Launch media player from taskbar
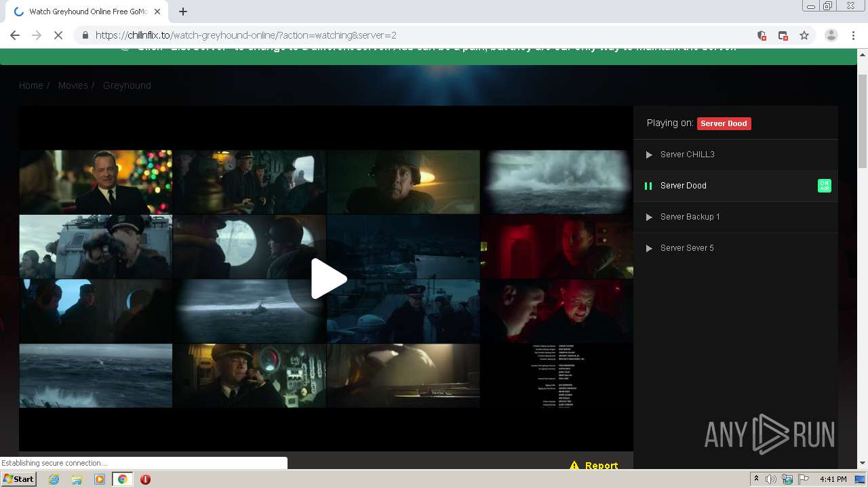This screenshot has height=488, width=868. pos(100,479)
